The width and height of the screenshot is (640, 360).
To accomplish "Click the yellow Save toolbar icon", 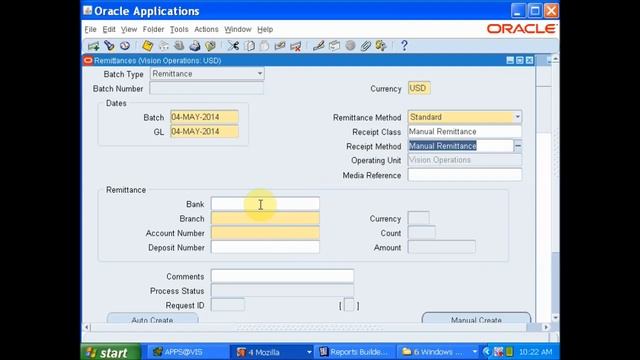I will tap(147, 46).
